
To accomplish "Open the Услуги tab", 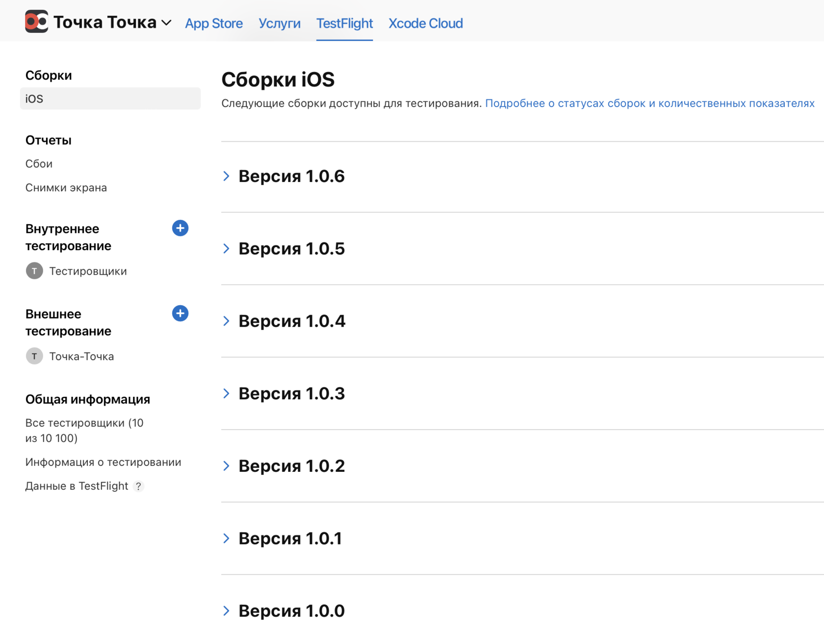I will click(x=280, y=23).
